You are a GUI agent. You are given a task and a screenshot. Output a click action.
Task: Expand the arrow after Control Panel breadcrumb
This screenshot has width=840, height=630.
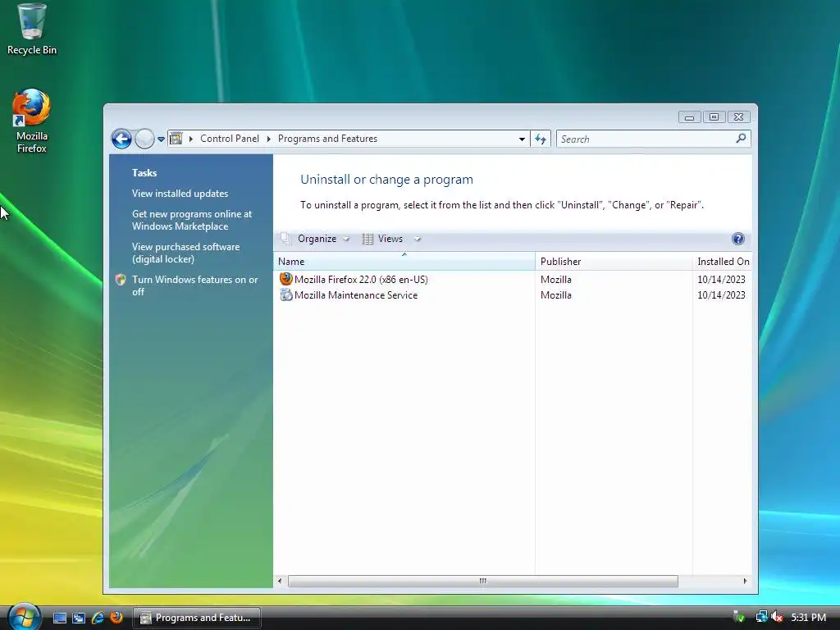pyautogui.click(x=269, y=139)
